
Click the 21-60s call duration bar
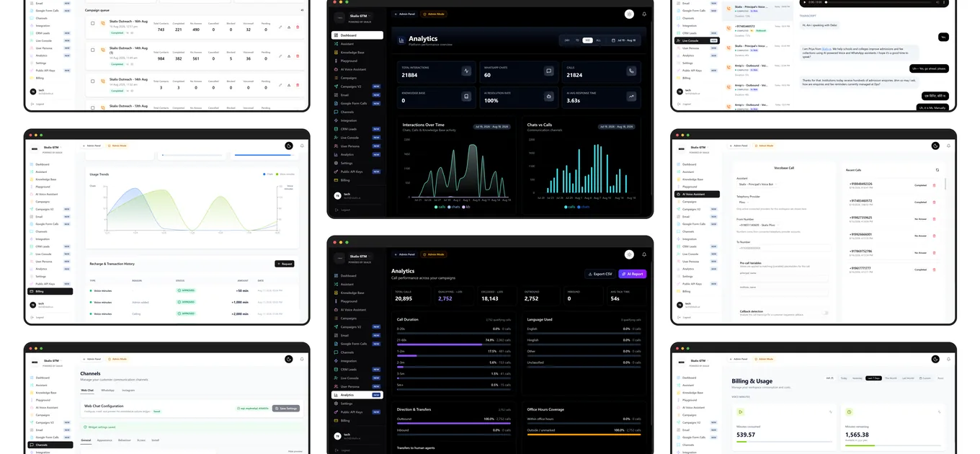point(453,344)
